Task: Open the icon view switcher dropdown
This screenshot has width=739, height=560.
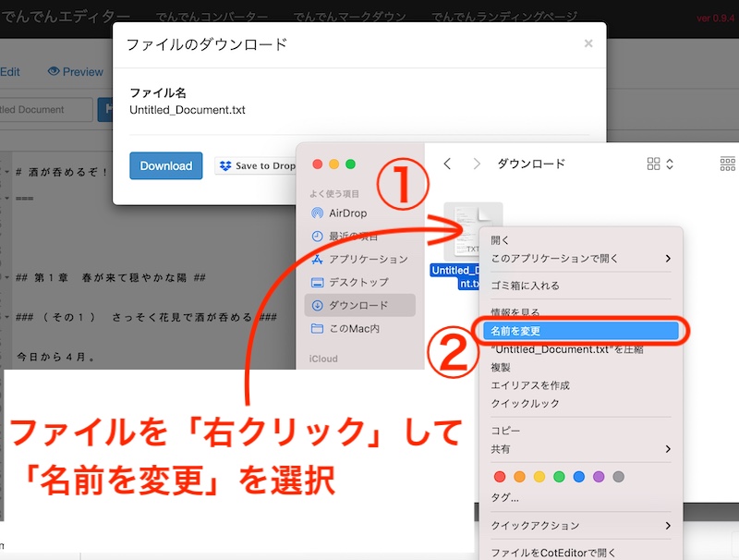Action: coord(660,164)
